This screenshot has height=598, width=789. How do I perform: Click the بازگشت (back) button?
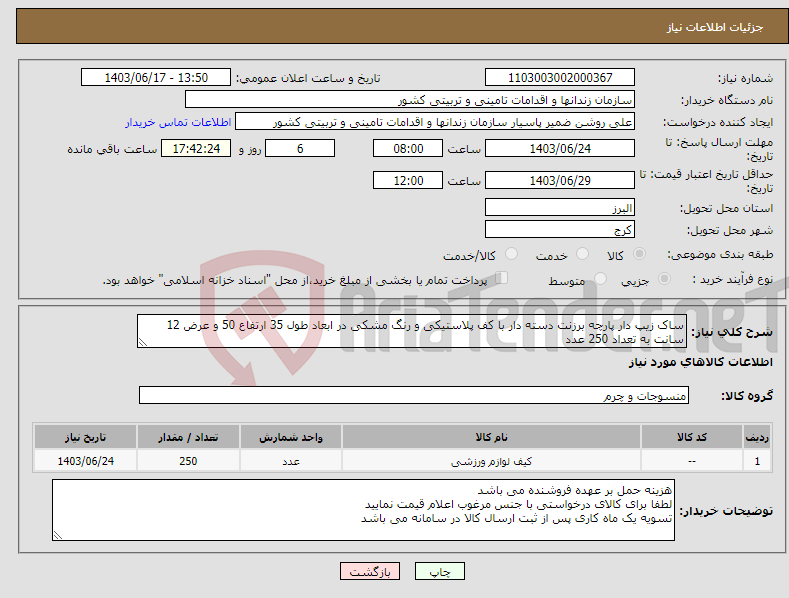pyautogui.click(x=370, y=571)
